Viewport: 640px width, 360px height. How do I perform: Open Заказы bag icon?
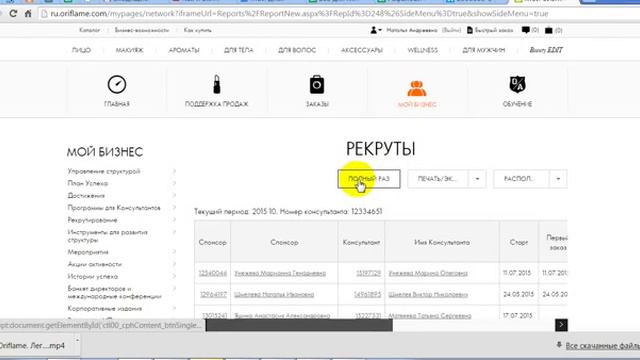coord(317,84)
